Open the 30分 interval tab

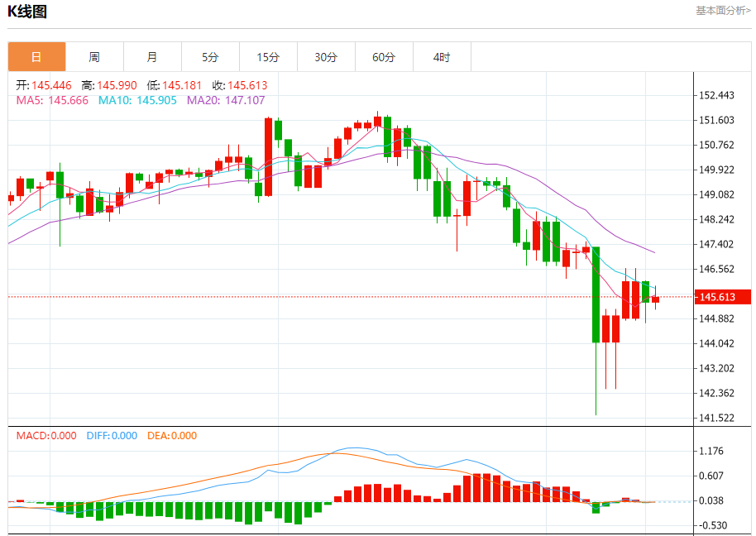click(x=326, y=57)
